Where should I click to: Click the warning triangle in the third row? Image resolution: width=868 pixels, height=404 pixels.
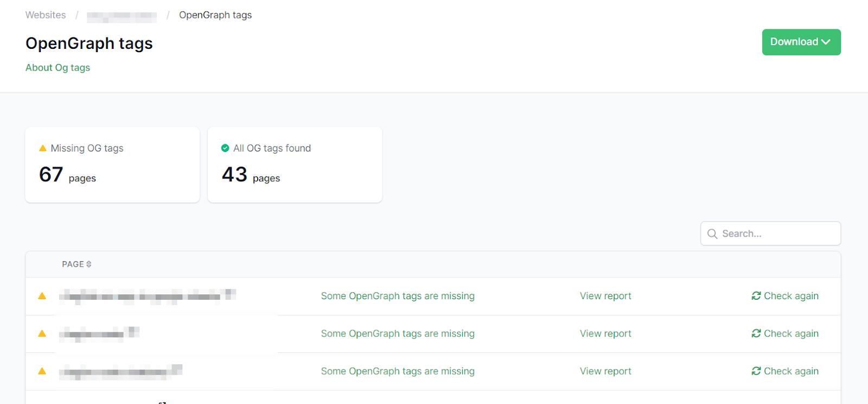click(42, 371)
